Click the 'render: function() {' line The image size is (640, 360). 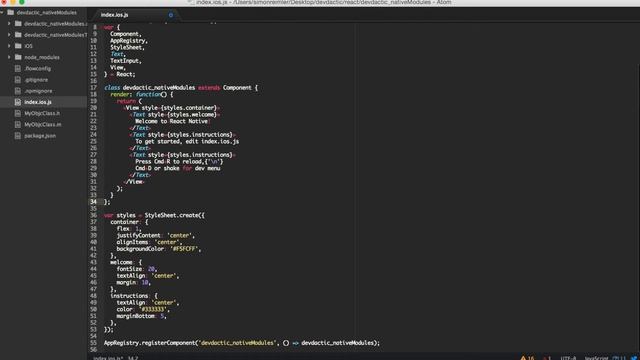coord(142,94)
